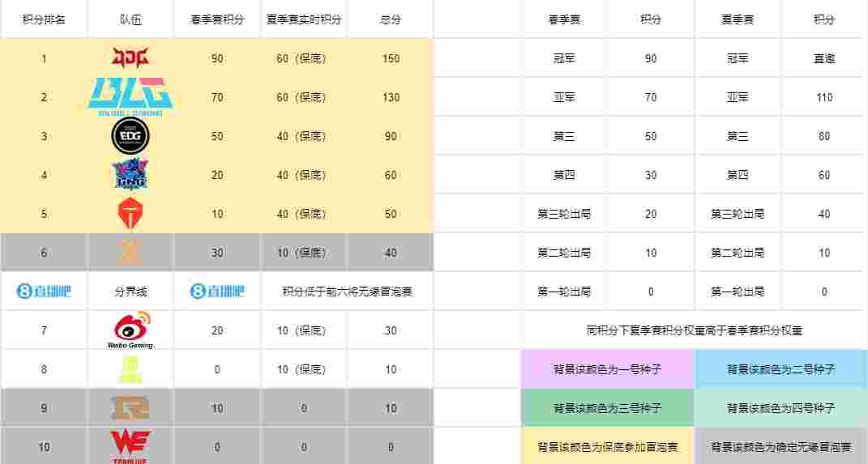Select the green '背景该颜色为三号种子' legend cell

click(607, 407)
